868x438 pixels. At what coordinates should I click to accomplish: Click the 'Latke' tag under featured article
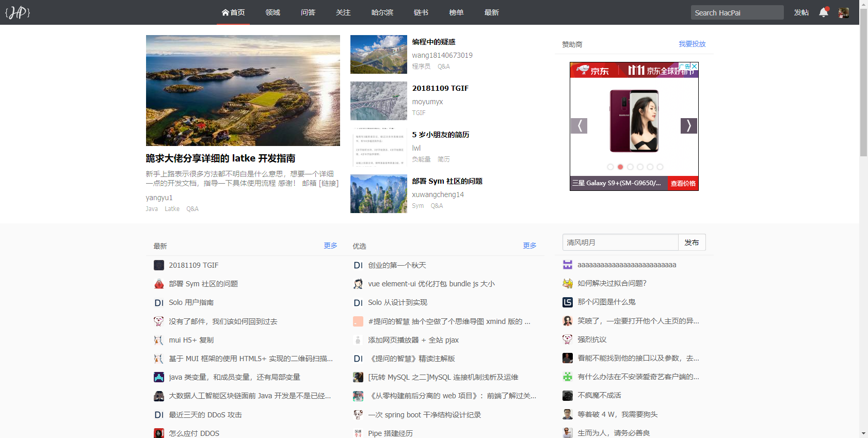(172, 209)
